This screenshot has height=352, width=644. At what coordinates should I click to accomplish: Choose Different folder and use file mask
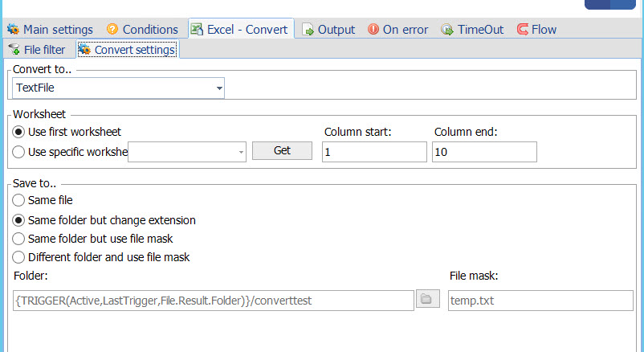(18, 258)
